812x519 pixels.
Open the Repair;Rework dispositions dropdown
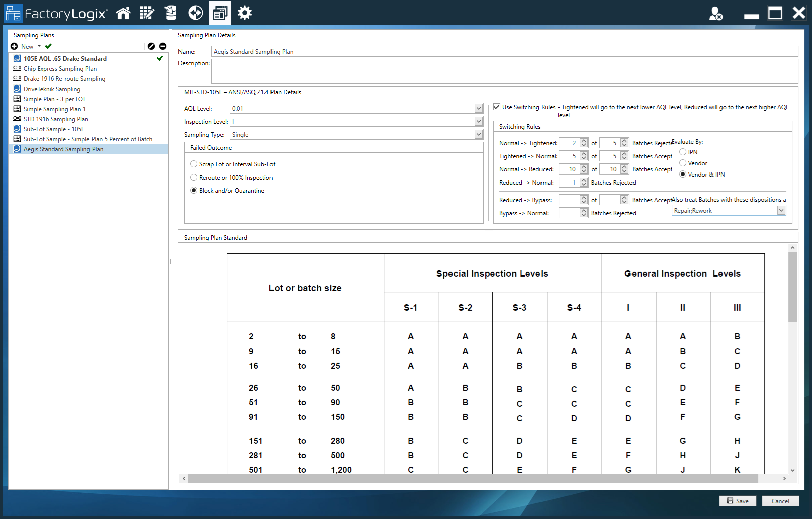point(781,210)
